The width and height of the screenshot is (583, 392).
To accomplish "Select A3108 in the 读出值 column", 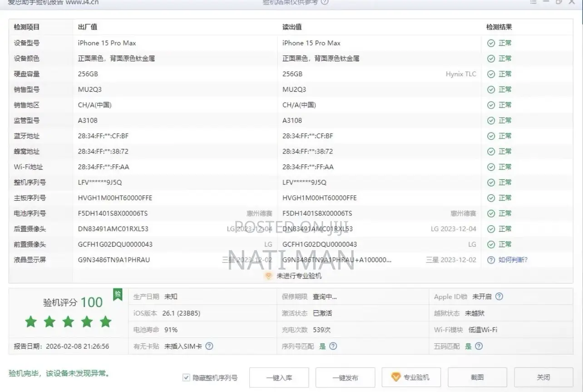I will pos(292,120).
